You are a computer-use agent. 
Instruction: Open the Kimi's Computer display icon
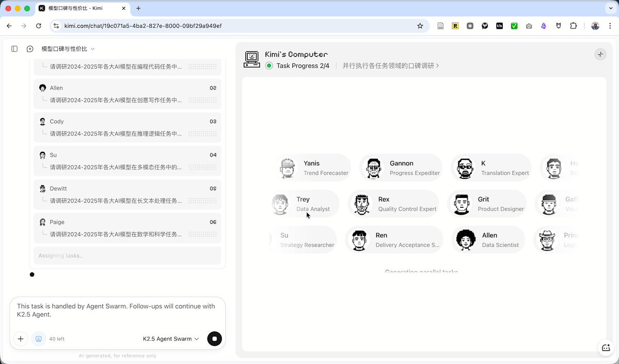(x=251, y=58)
